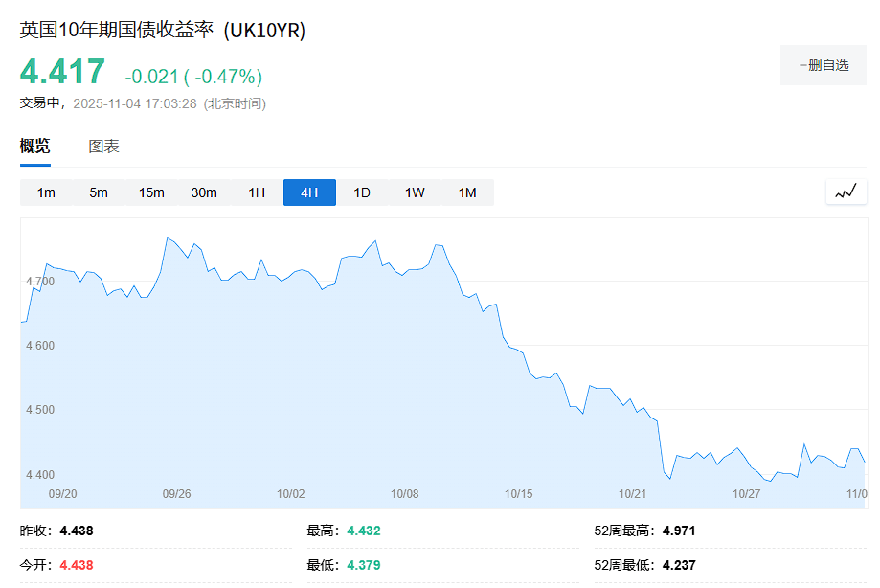Viewport: 880px width, 588px height.
Task: Click the 09/26 date on the chart axis
Action: tap(177, 494)
